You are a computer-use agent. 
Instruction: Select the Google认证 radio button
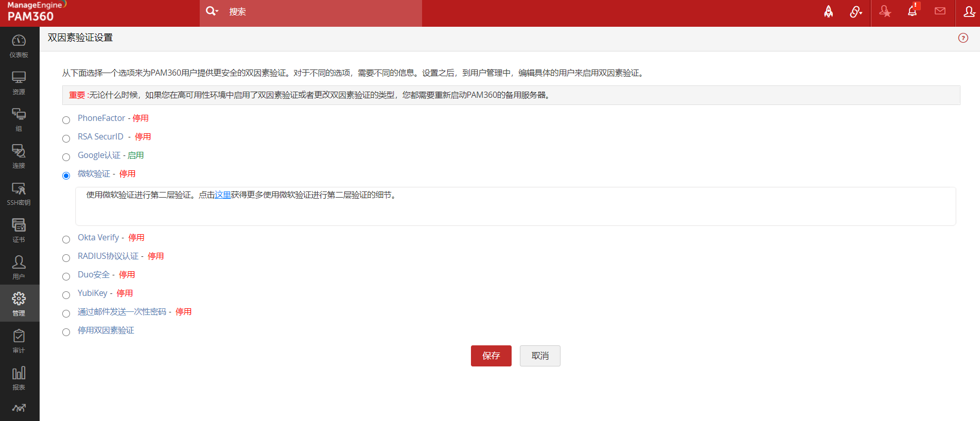(66, 157)
